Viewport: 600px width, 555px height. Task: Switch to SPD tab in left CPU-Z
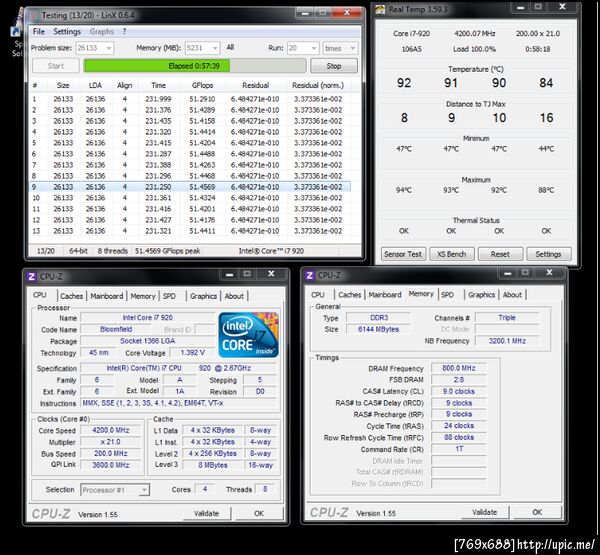[169, 296]
